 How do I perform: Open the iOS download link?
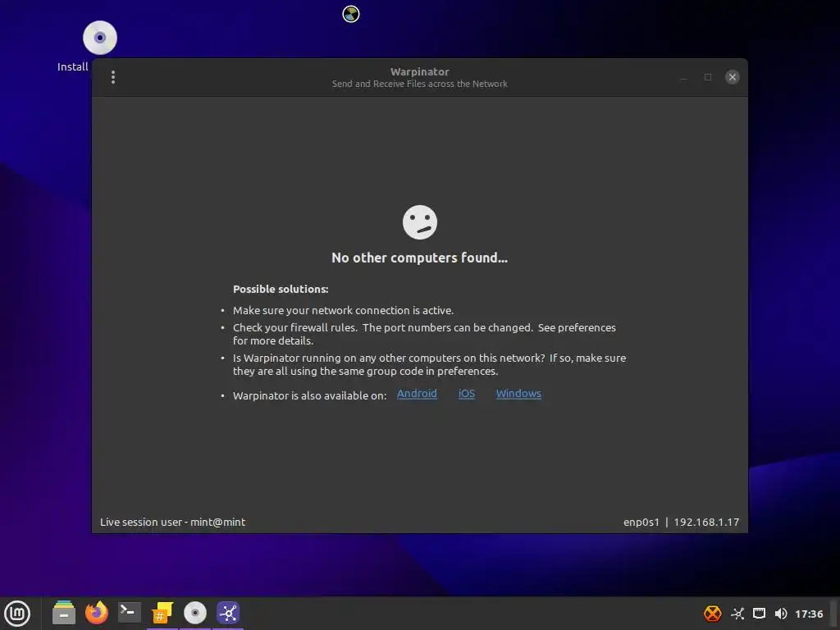(467, 394)
